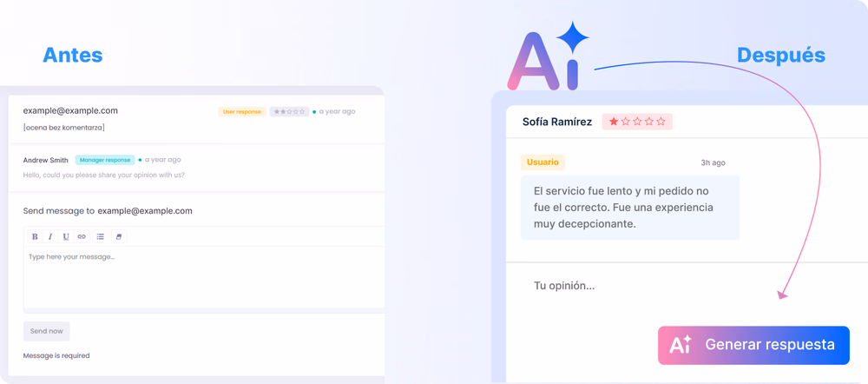Viewport: 868px width, 384px height.
Task: Click the example@example.com header email
Action: pyautogui.click(x=70, y=111)
